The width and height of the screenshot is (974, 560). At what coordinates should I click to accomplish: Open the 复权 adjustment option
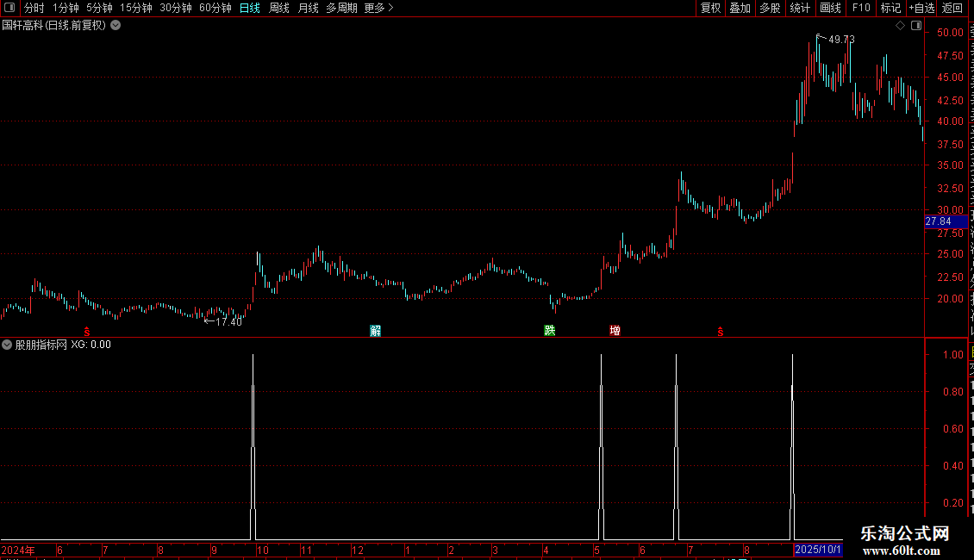710,8
